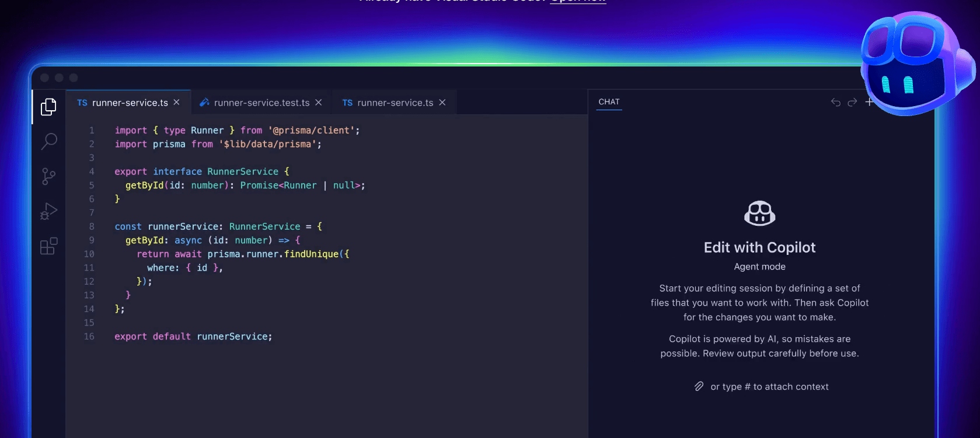
Task: Click line number 1 in the gutter
Action: 92,130
